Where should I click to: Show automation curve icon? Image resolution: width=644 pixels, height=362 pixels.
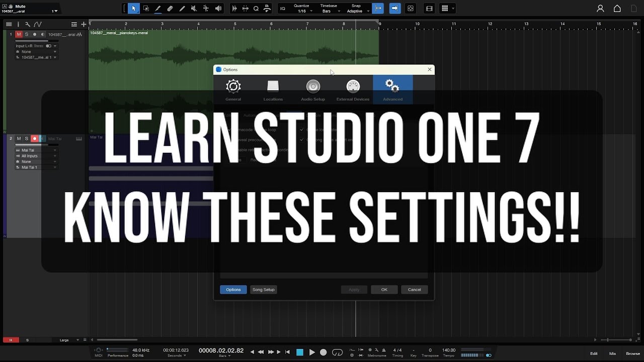pyautogui.click(x=37, y=24)
